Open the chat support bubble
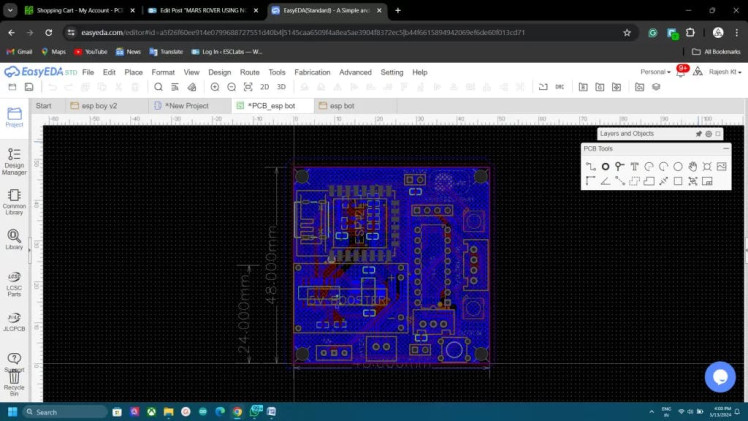The width and height of the screenshot is (748, 421). click(x=719, y=376)
